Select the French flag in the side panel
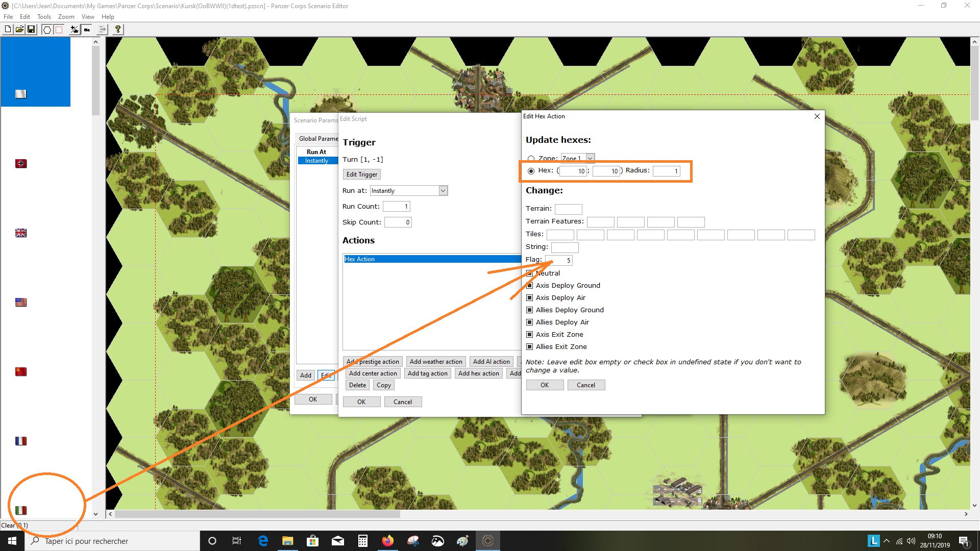 point(21,441)
